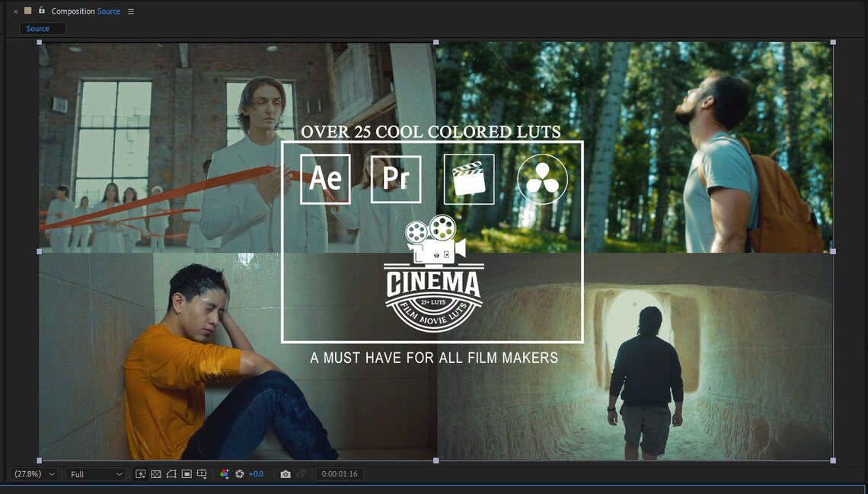Open Channel and Color Management settings
Screen dimensions: 868x494
223,473
